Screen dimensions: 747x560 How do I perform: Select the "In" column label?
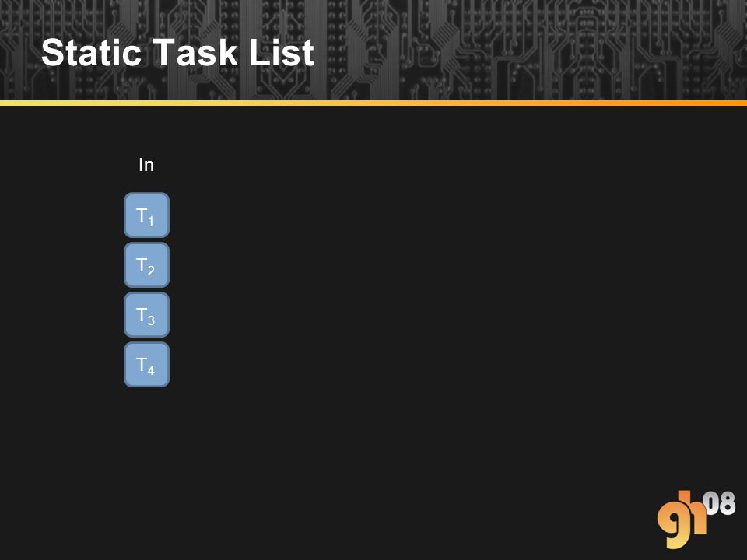tap(146, 165)
